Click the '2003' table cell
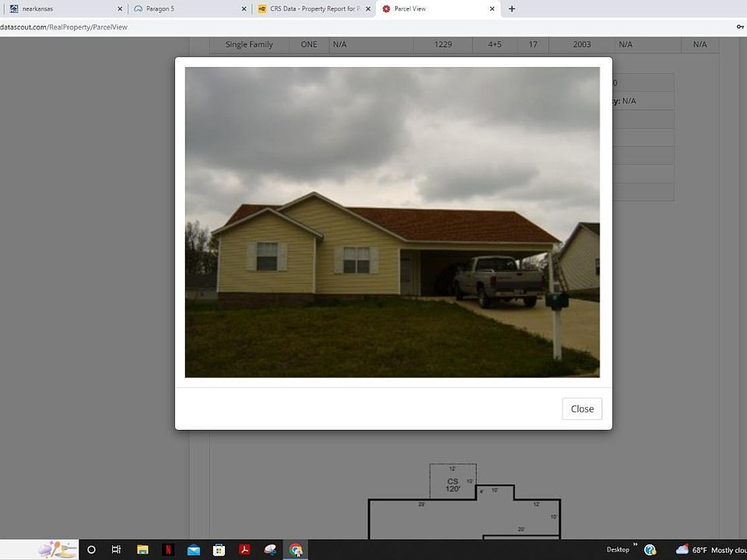747x560 pixels. click(x=582, y=44)
